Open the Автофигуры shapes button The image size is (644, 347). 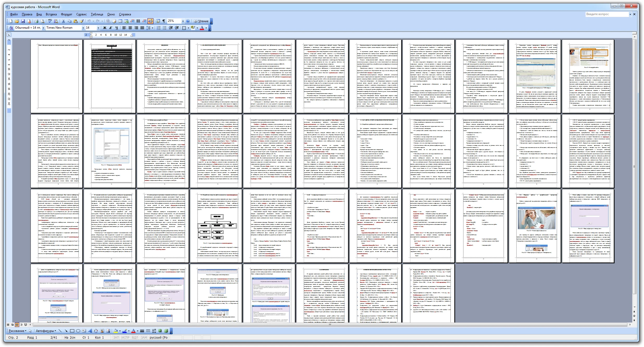(46, 331)
